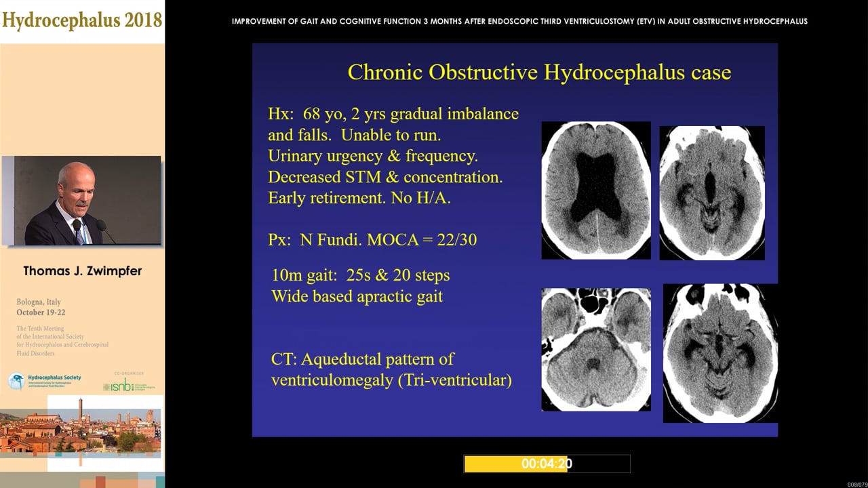Click the top-left CT scan showing lateral ventricles
868x488 pixels.
click(x=596, y=190)
